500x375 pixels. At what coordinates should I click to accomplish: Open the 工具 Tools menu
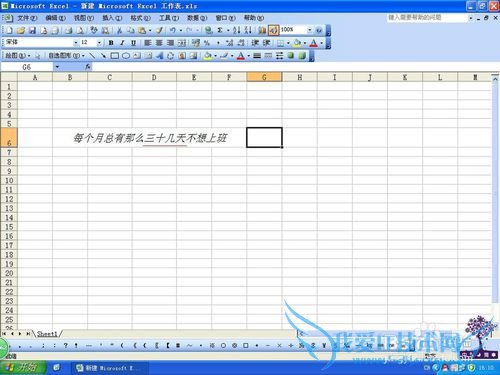pyautogui.click(x=169, y=18)
